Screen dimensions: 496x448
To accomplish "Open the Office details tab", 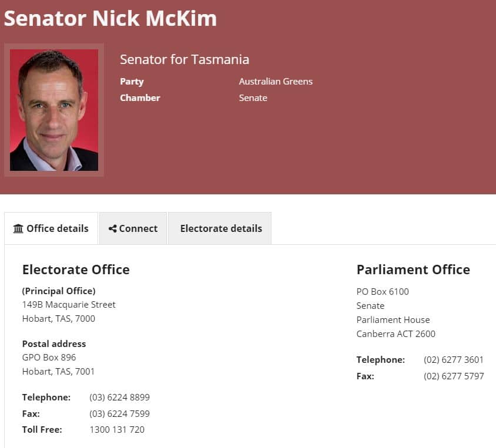I will [x=51, y=228].
